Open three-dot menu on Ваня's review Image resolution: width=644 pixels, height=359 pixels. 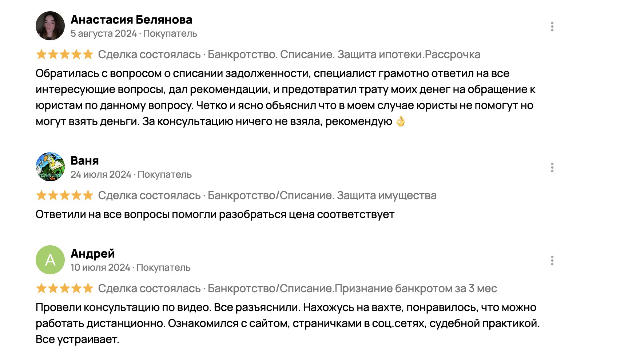pos(552,168)
